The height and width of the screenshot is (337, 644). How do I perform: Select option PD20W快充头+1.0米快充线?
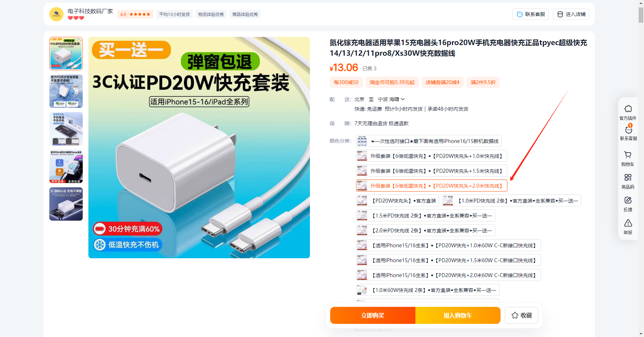pyautogui.click(x=431, y=156)
